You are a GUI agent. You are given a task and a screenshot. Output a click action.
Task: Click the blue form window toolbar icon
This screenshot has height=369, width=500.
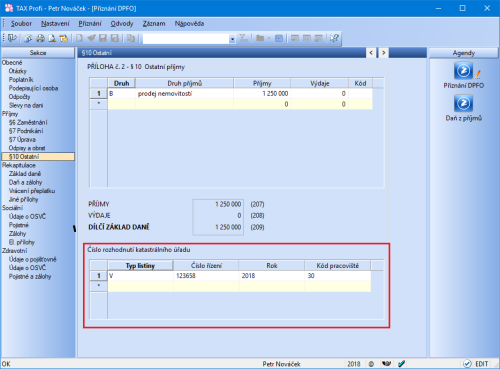click(x=279, y=38)
